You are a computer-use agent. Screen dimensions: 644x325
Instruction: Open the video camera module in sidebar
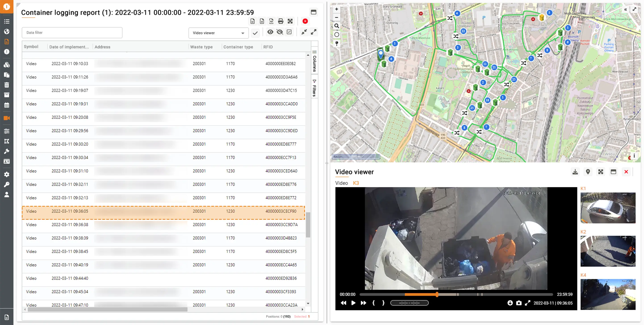7,118
